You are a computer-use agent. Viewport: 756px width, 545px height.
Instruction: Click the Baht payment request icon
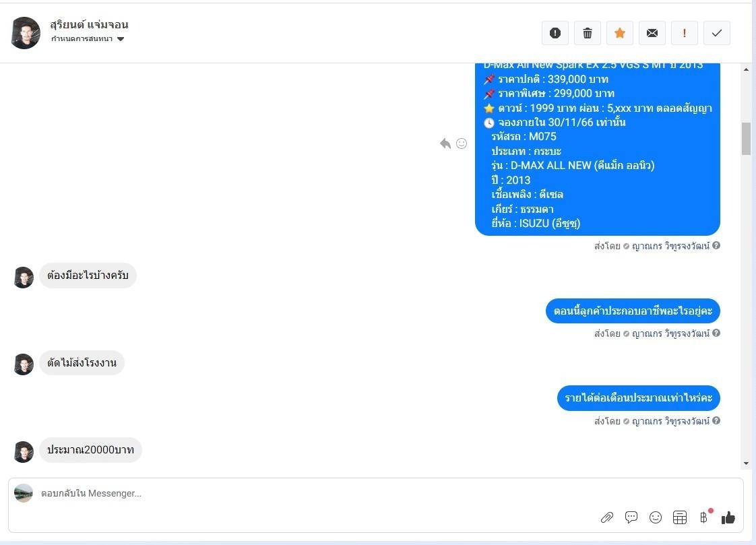click(x=704, y=517)
